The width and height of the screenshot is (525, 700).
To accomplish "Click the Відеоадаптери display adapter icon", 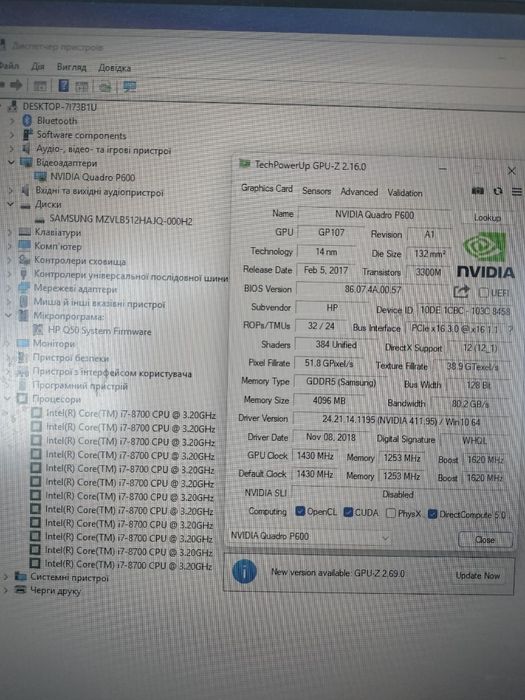I will click(26, 162).
